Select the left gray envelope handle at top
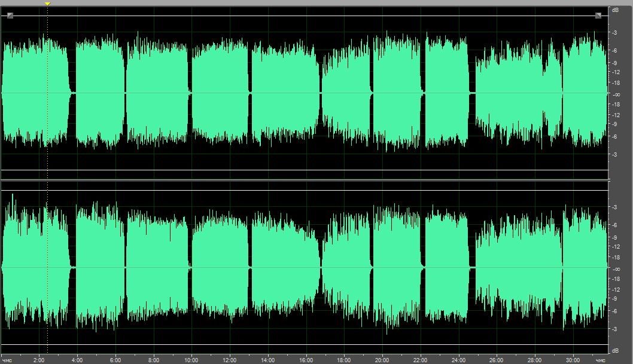Image resolution: width=633 pixels, height=364 pixels. click(x=10, y=16)
